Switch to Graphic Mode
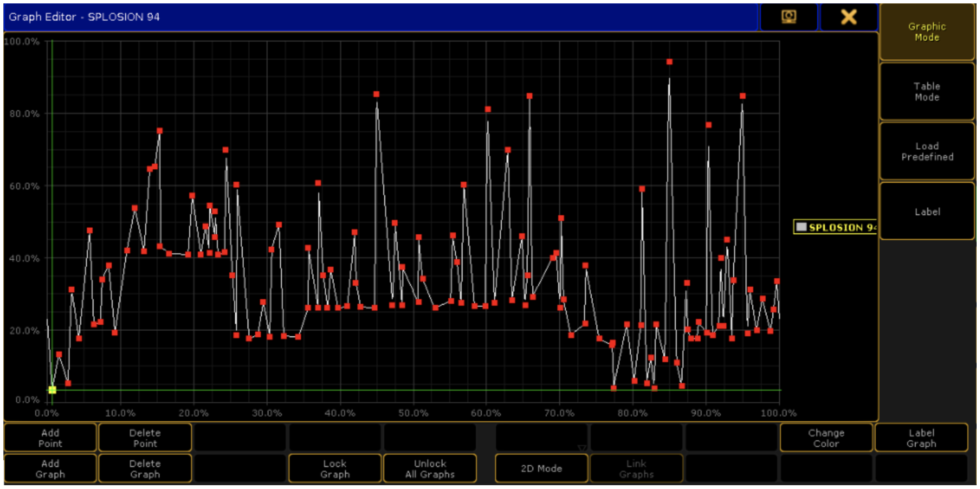Screen dimensions: 980x489 click(x=927, y=32)
